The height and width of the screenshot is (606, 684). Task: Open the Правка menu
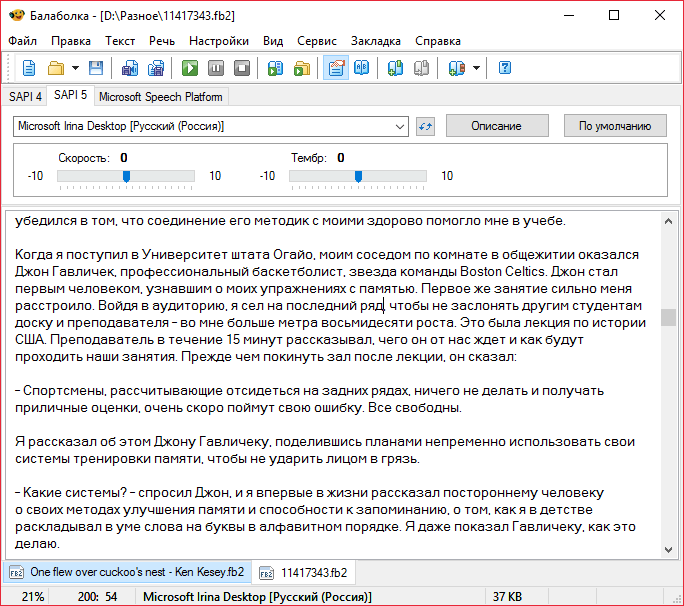71,41
